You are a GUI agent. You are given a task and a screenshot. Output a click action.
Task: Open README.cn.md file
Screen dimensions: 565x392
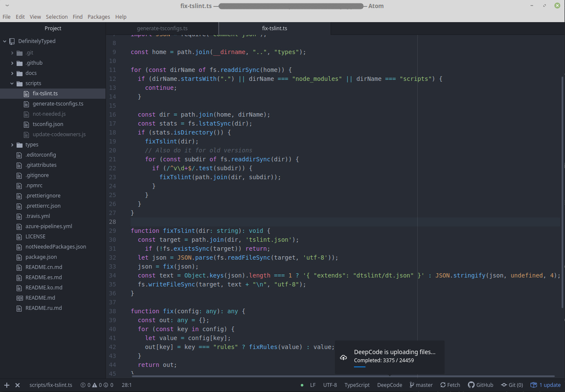coord(44,267)
